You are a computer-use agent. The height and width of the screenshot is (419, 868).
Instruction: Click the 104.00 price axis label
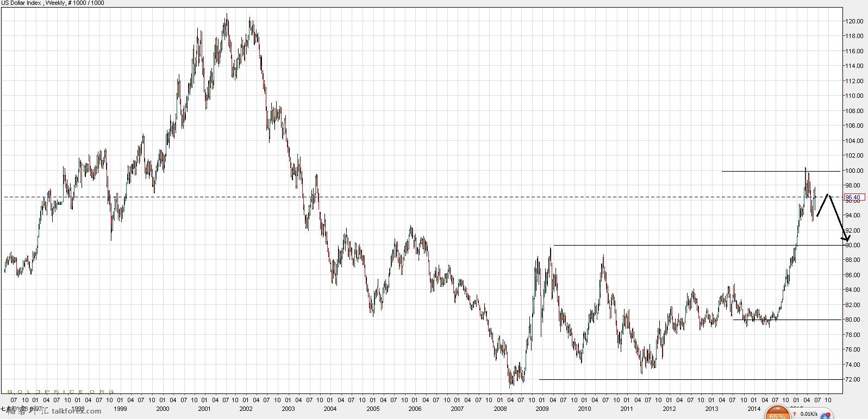coord(853,141)
